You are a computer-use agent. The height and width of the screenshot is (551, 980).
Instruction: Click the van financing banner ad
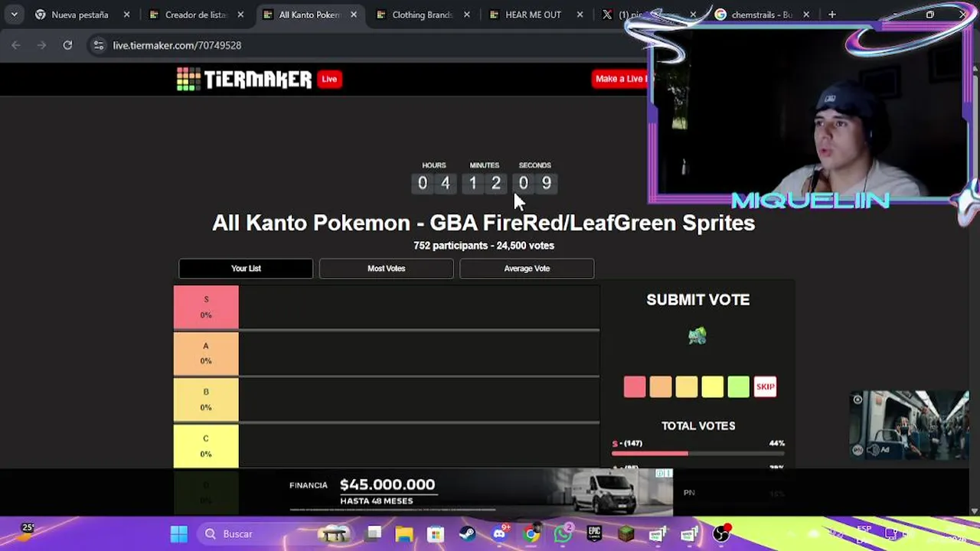coord(481,492)
